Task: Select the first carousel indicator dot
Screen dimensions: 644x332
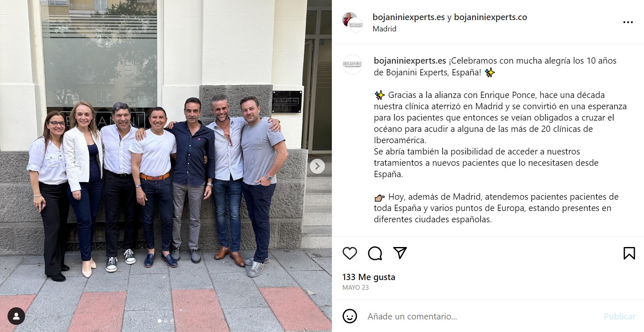Action: (x=159, y=321)
